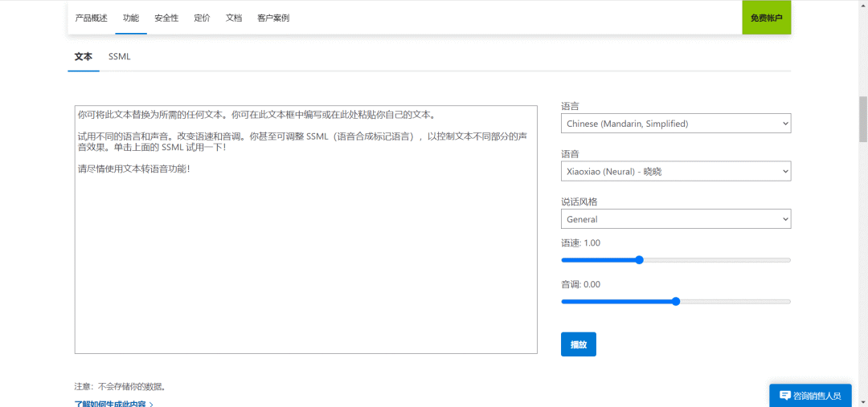868x407 pixels.
Task: Click the page vertical scrollbar thumb
Action: coord(863,120)
